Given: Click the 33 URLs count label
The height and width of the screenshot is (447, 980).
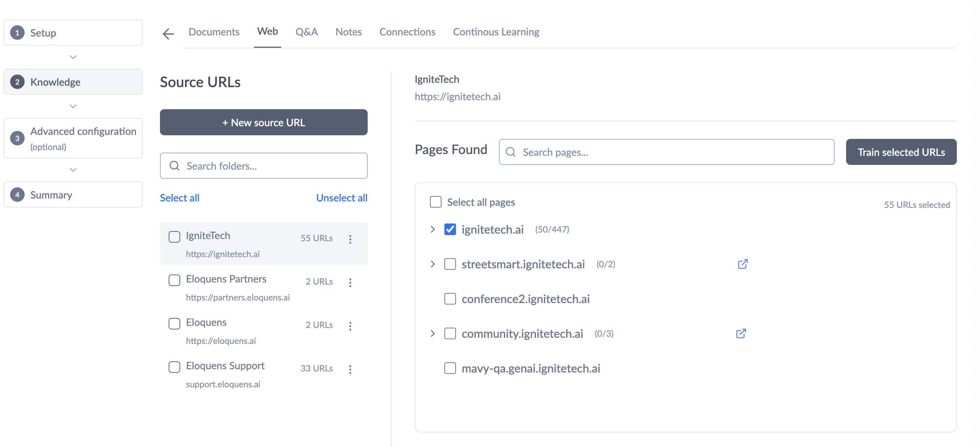Looking at the screenshot, I should coord(317,368).
